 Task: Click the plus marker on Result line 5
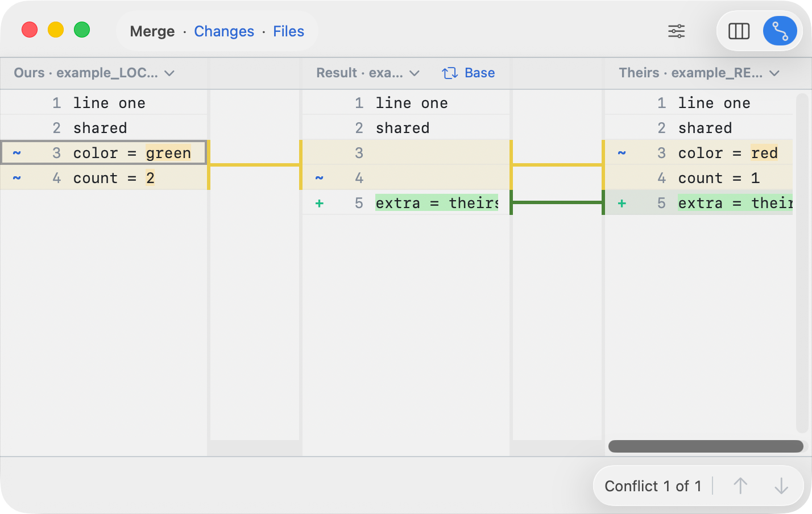click(320, 204)
